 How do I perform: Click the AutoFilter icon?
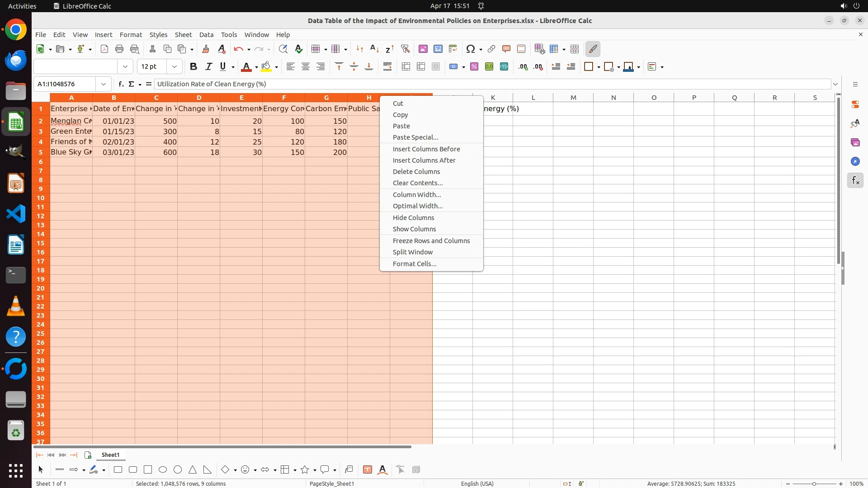coord(405,49)
